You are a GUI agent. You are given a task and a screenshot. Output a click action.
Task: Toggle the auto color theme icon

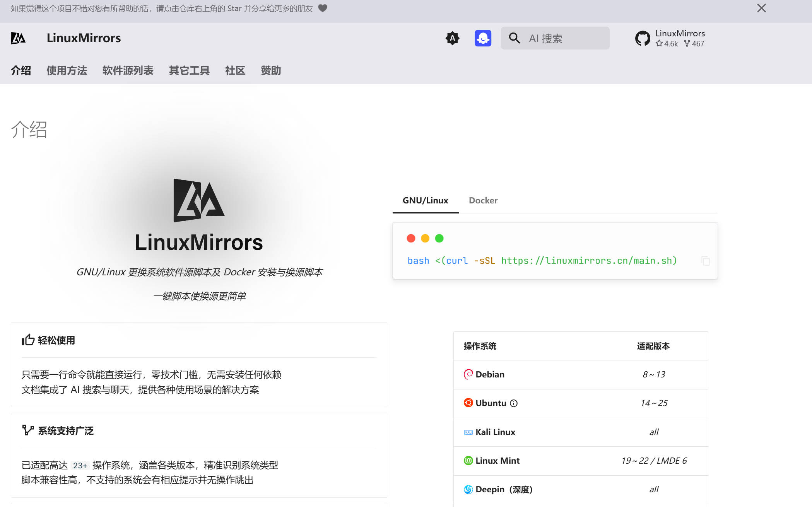tap(452, 38)
